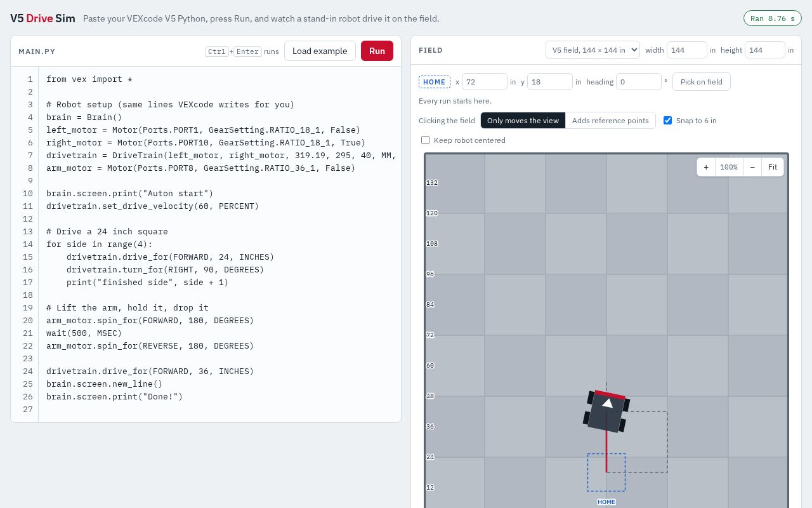The height and width of the screenshot is (508, 812).
Task: Enable the Keep robot centered checkbox
Action: coord(425,140)
